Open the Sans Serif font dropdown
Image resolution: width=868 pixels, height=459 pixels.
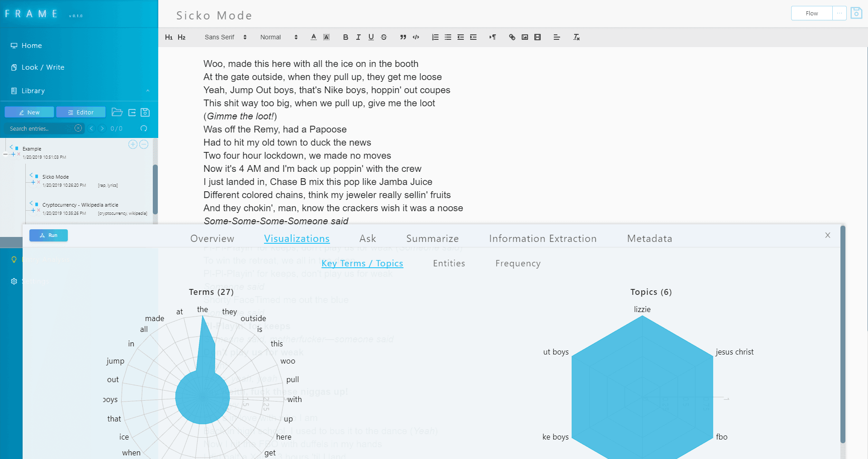(225, 37)
